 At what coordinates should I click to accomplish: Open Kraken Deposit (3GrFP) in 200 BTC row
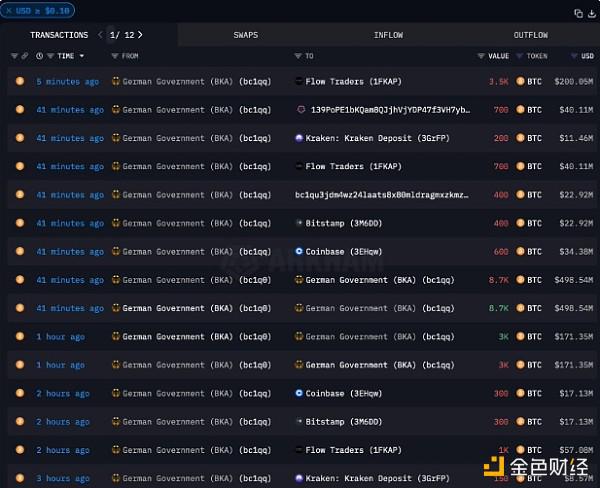click(377, 138)
